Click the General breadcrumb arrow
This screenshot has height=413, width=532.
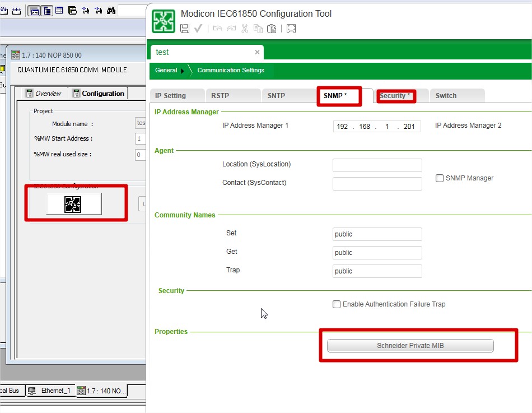tap(183, 71)
